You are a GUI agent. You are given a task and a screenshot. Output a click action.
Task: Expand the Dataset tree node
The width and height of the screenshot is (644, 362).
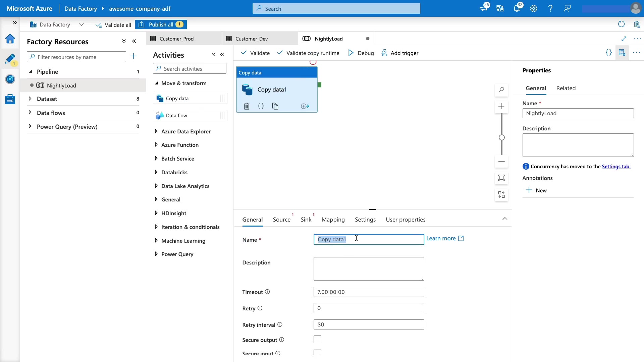click(30, 99)
